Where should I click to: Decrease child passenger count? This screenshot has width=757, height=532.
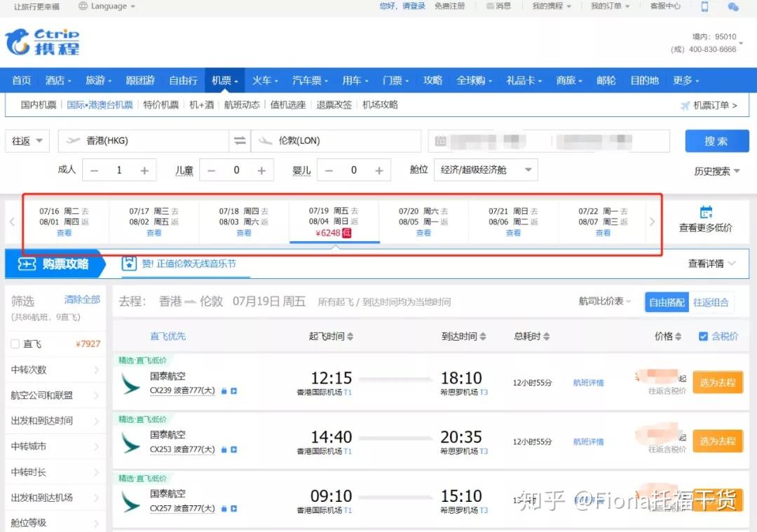click(x=211, y=170)
